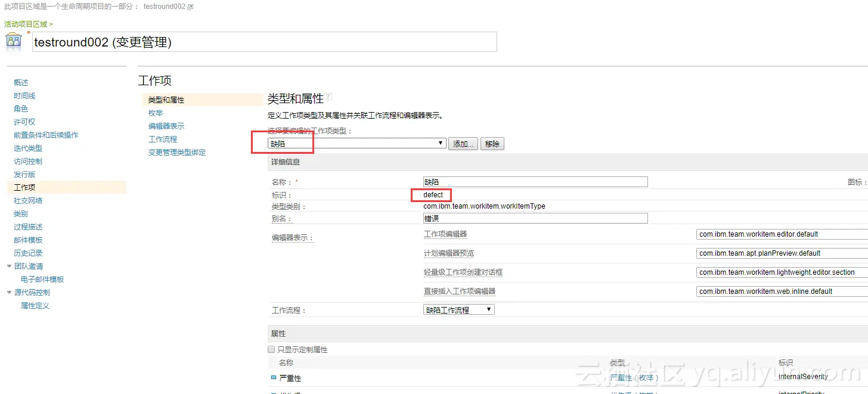Switch to 工作流程 sub-tab

pos(163,139)
